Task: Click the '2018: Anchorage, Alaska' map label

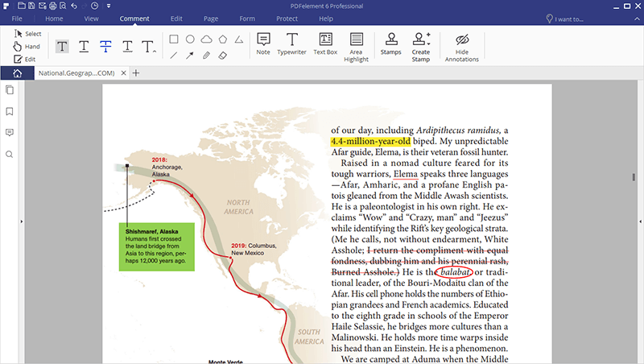Action: pyautogui.click(x=167, y=167)
